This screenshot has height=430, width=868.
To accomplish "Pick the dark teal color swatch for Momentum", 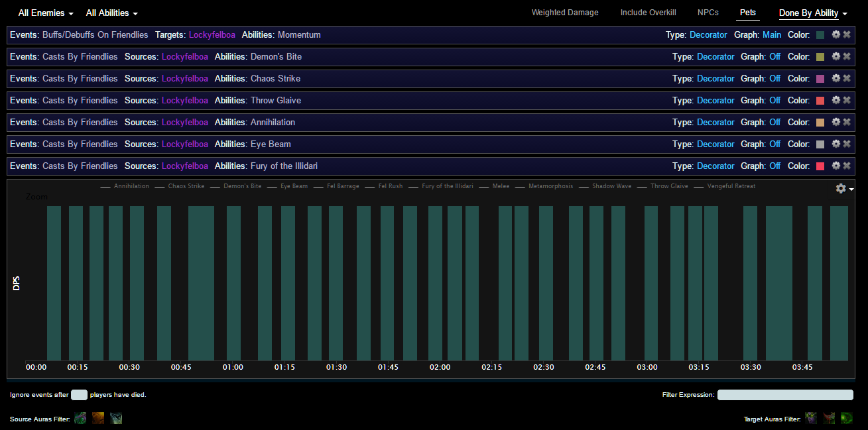I will (820, 35).
